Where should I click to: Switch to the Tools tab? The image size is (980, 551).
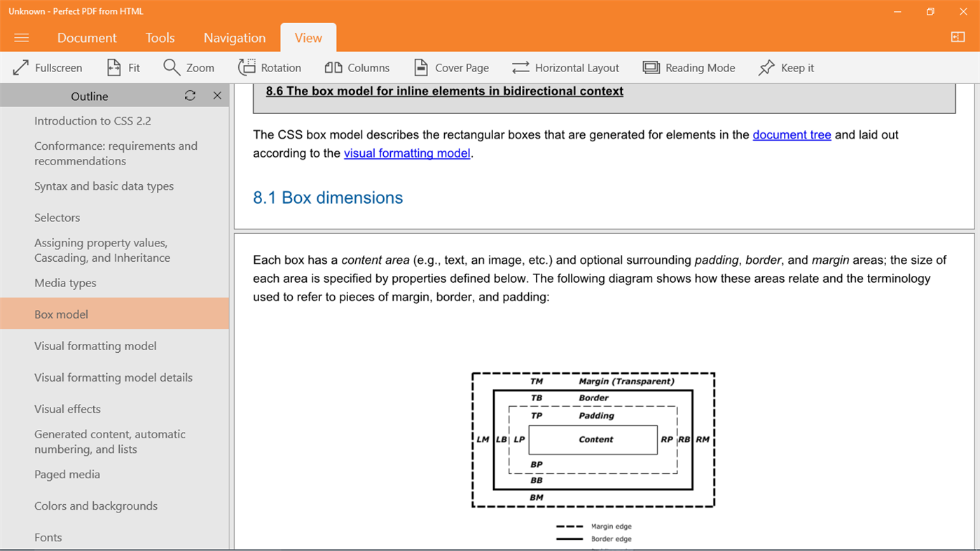click(x=160, y=38)
